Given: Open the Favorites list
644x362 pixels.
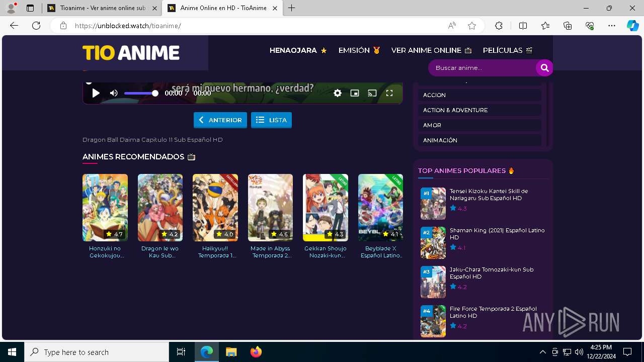Looking at the screenshot, I should point(545,26).
